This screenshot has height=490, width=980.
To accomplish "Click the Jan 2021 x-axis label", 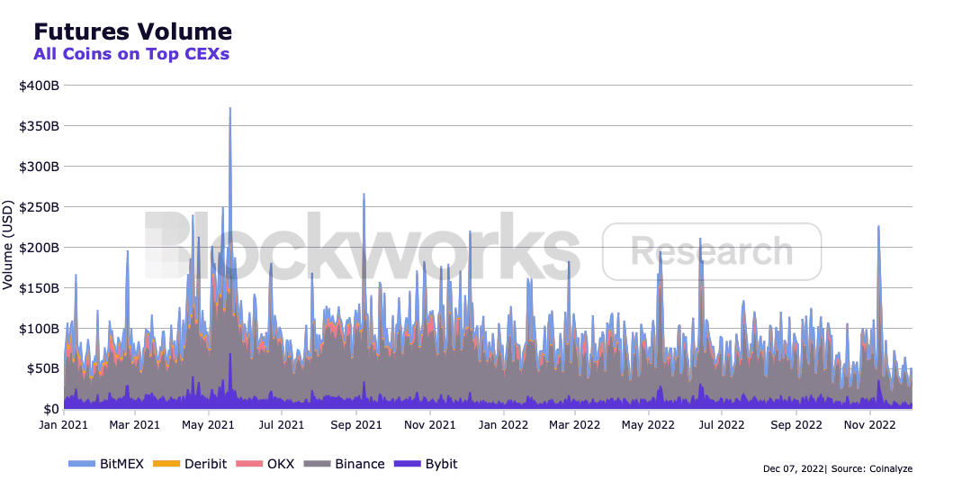I will 63,425.
